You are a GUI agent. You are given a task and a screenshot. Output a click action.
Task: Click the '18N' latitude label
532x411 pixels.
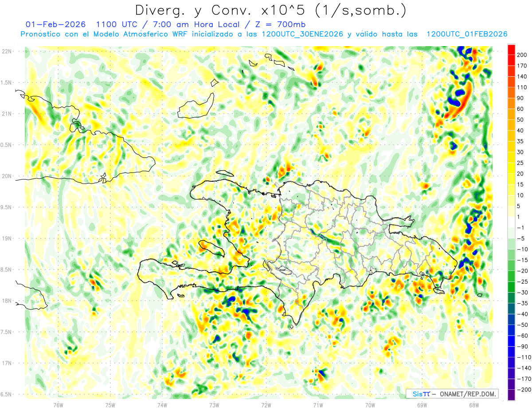pos(7,301)
